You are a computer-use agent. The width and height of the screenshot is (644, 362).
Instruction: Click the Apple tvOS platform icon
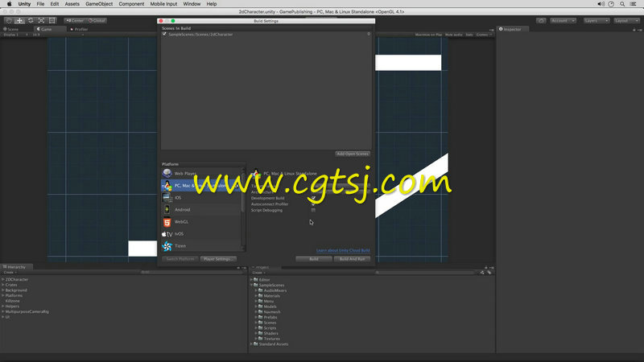click(167, 233)
